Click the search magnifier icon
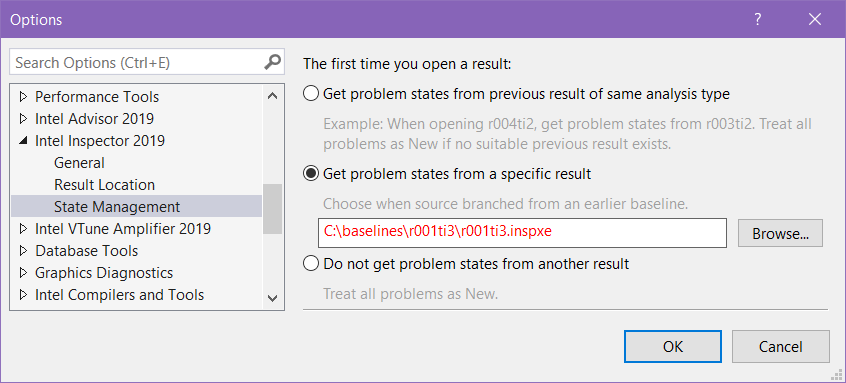The image size is (846, 383). pos(273,62)
